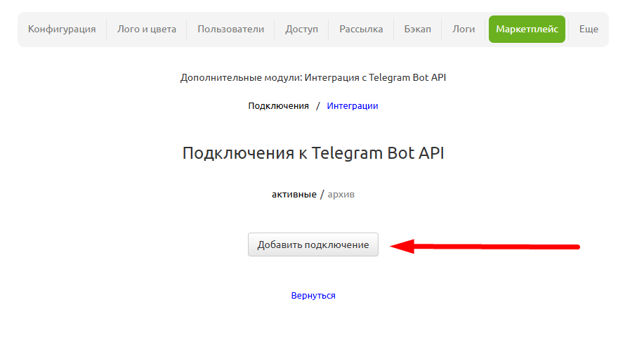Image resolution: width=644 pixels, height=352 pixels.
Task: Open the Интеграции link
Action: (x=353, y=106)
